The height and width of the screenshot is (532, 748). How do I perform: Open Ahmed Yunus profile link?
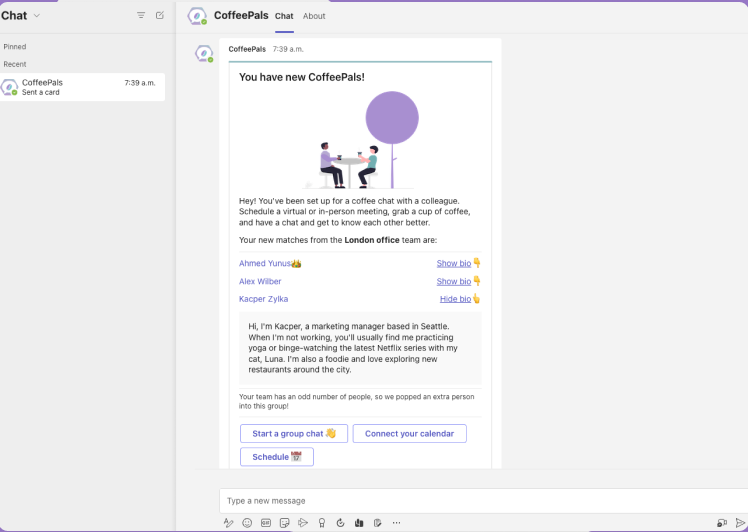click(265, 263)
